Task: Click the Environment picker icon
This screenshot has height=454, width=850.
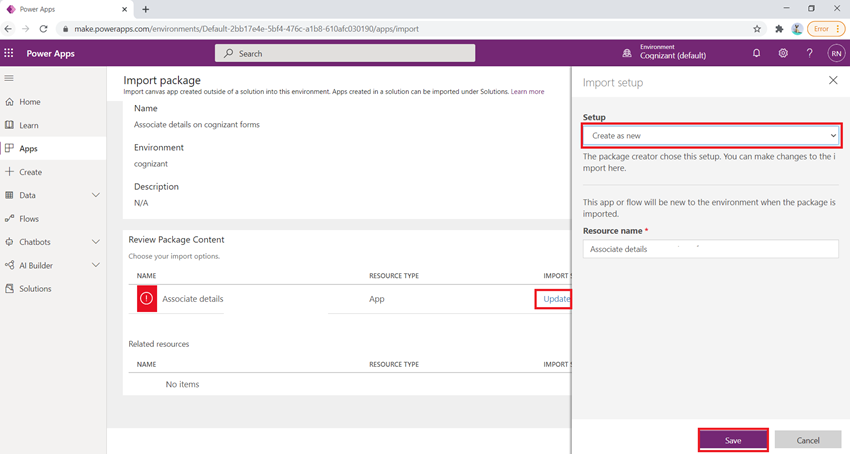Action: click(x=627, y=53)
